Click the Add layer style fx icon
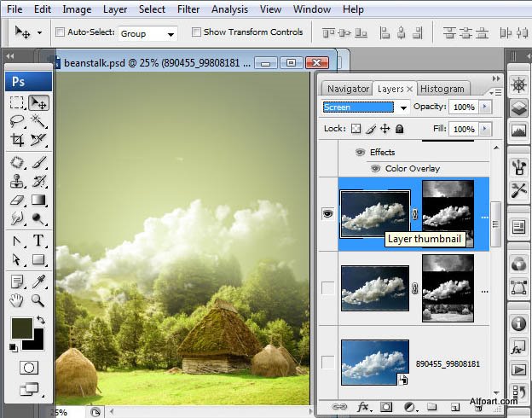Image resolution: width=532 pixels, height=418 pixels. (x=362, y=408)
